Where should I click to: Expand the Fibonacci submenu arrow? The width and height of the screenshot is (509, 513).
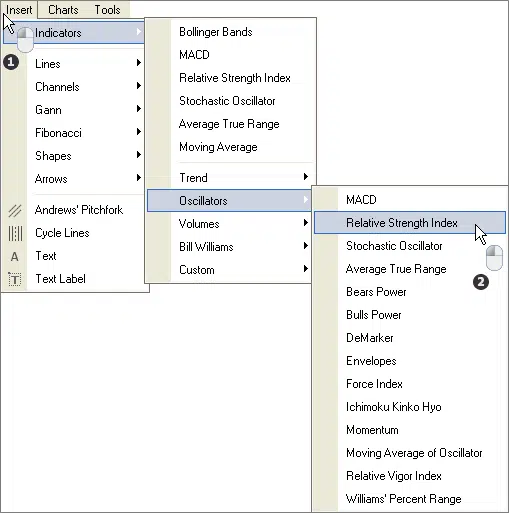coord(139,132)
